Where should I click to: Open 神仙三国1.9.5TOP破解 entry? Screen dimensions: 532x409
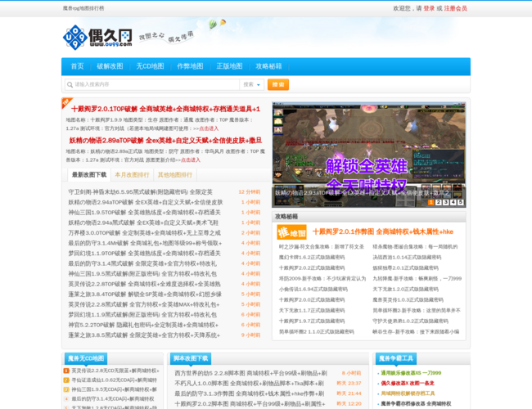pyautogui.click(x=145, y=213)
